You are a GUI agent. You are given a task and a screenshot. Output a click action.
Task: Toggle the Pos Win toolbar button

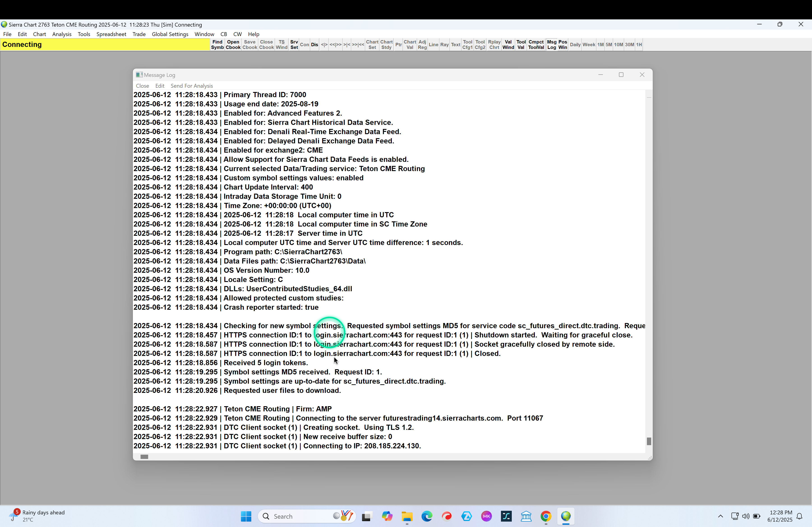[563, 45]
